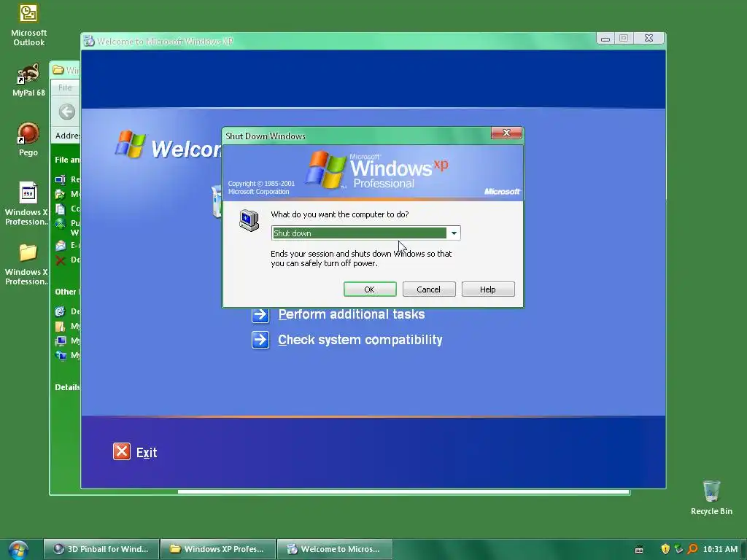Expand the Other Places section header
Screen dimensions: 747x560
pyautogui.click(x=67, y=292)
